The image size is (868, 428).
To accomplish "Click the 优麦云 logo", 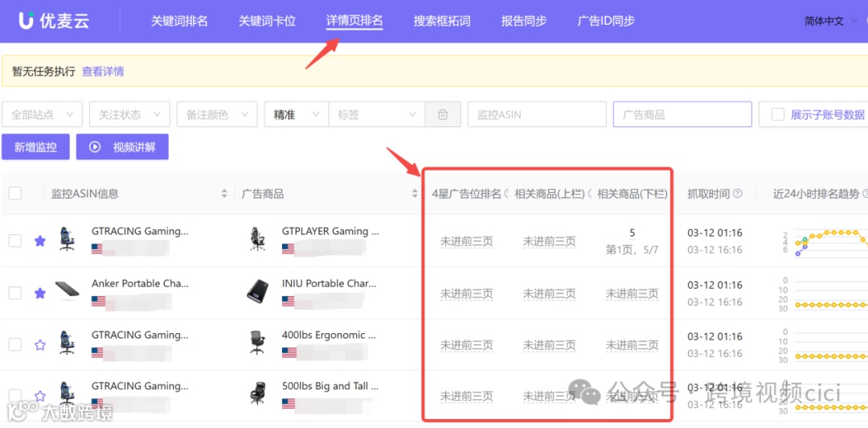I will pyautogui.click(x=53, y=21).
